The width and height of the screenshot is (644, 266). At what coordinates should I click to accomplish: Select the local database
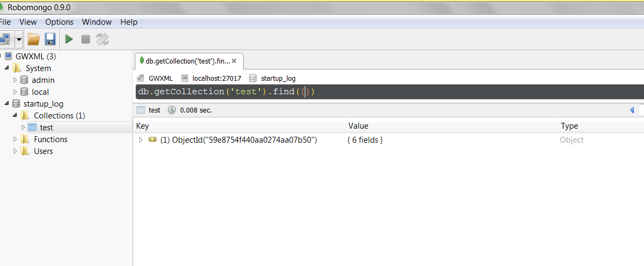click(40, 92)
